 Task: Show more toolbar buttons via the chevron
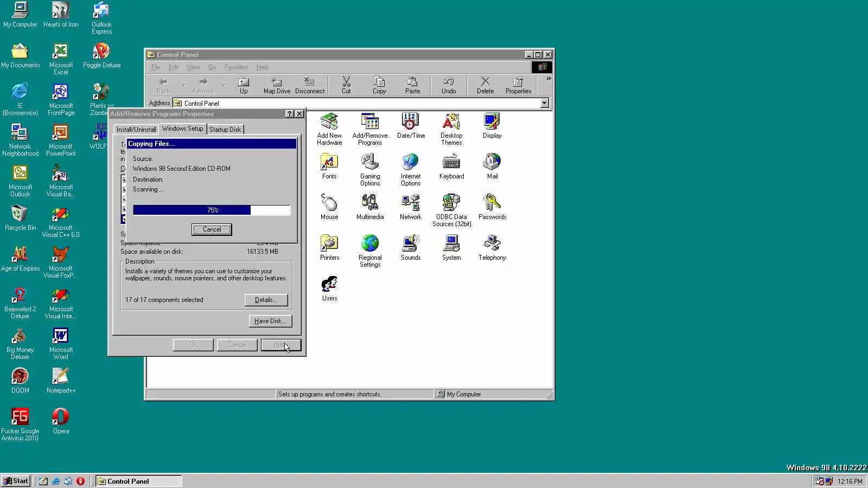(548, 79)
